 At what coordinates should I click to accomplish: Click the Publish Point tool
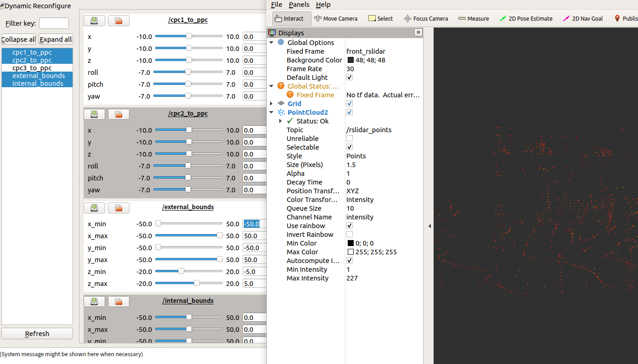pos(626,18)
